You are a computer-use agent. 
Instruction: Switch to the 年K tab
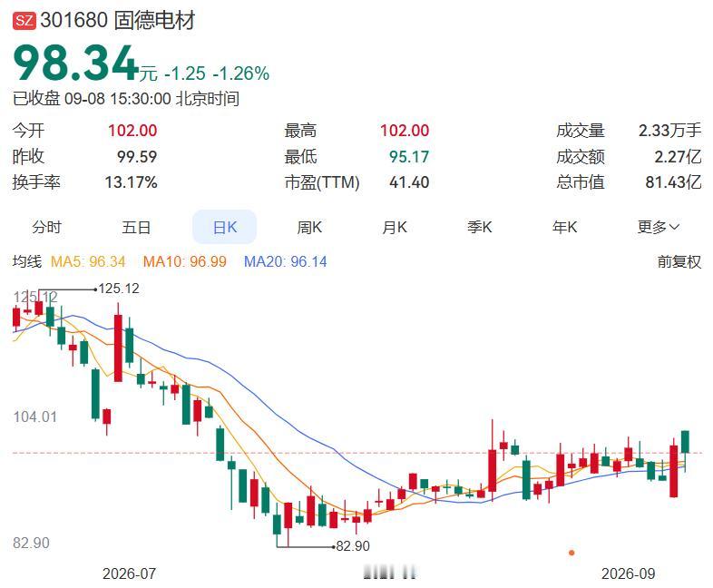coord(565,227)
